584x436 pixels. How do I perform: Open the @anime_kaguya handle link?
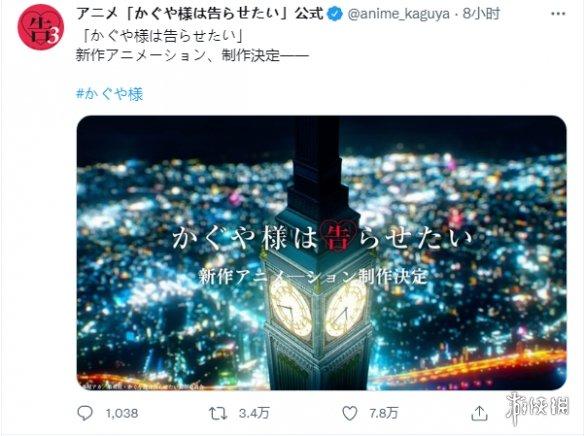(x=399, y=14)
